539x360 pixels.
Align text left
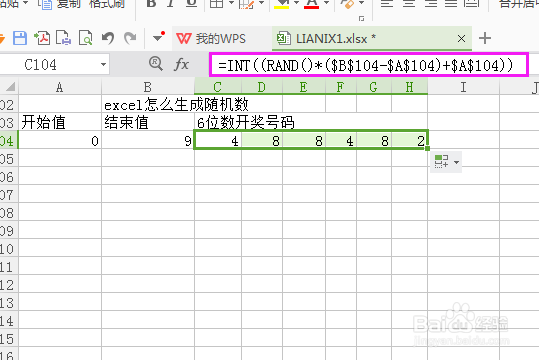(387, 3)
